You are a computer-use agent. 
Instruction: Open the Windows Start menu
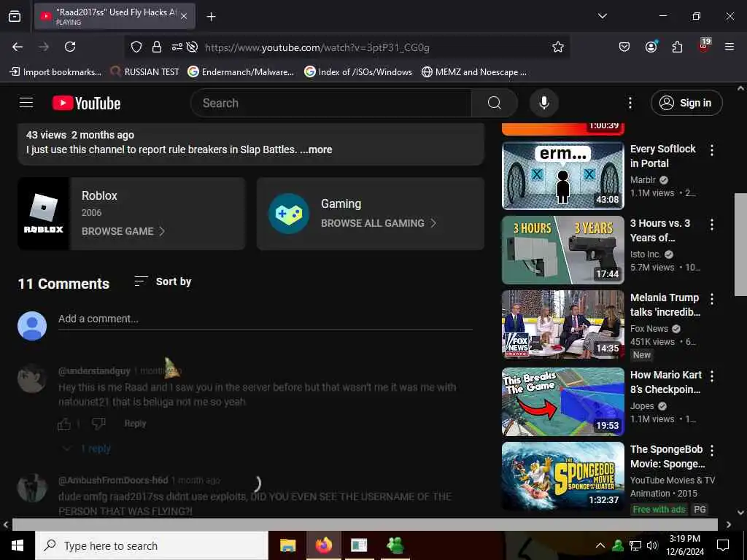[18, 545]
